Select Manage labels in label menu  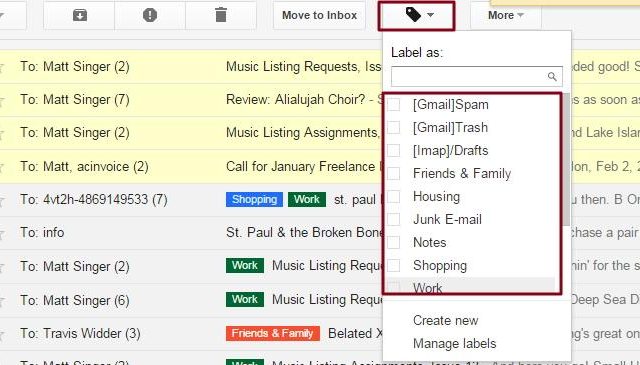[454, 343]
